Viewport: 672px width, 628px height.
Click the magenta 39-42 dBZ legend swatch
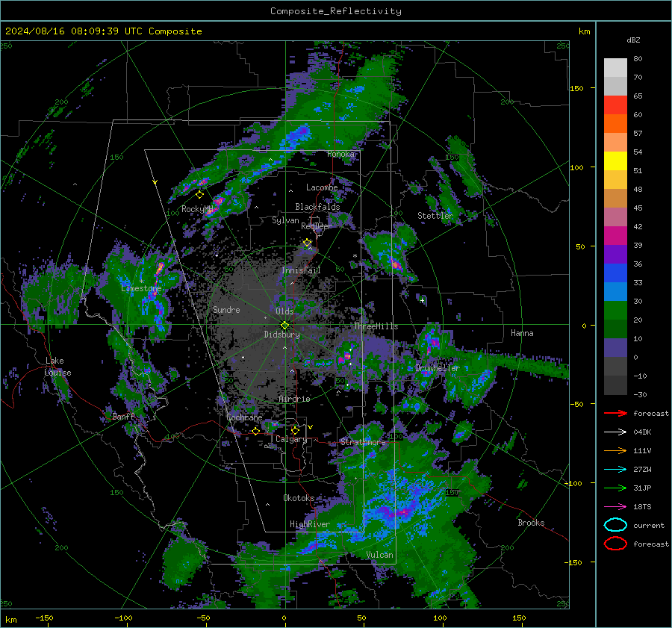615,236
